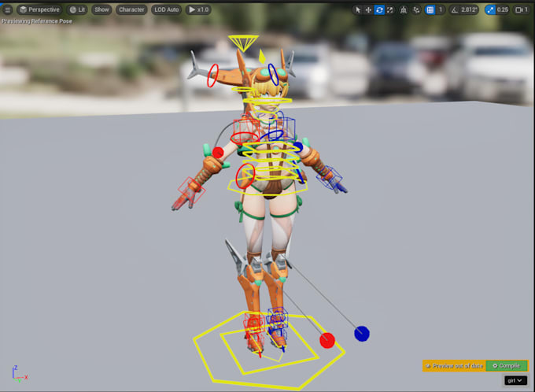
Task: Activate the select mode arrow tool
Action: coord(358,10)
